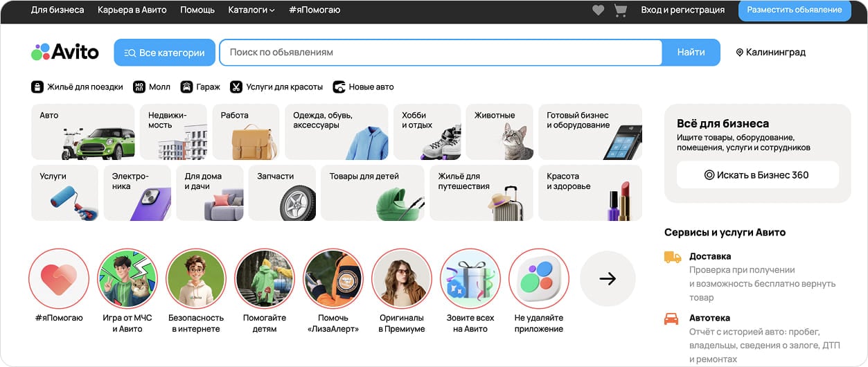Image resolution: width=868 pixels, height=367 pixels.
Task: Open the Помогайте детям story
Action: tap(265, 278)
